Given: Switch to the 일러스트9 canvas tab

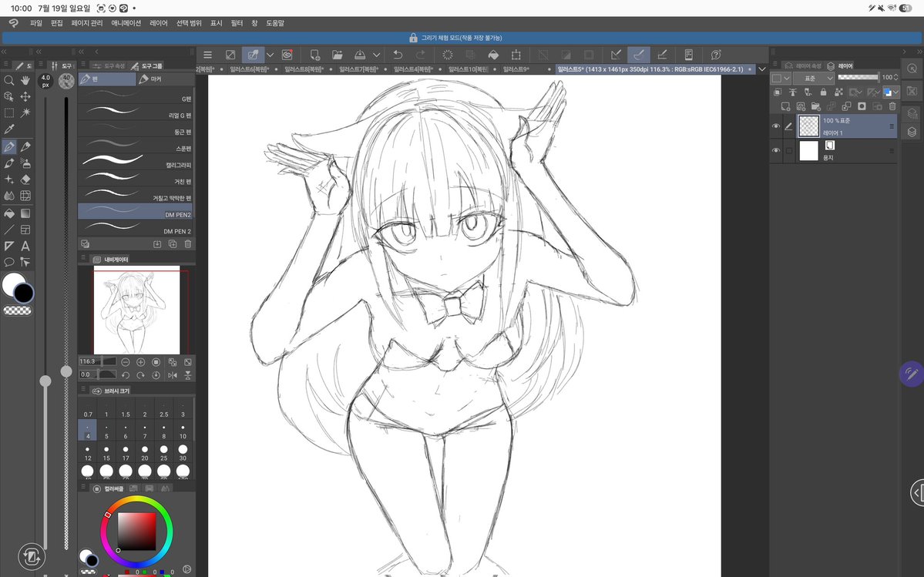Looking at the screenshot, I should coord(516,69).
